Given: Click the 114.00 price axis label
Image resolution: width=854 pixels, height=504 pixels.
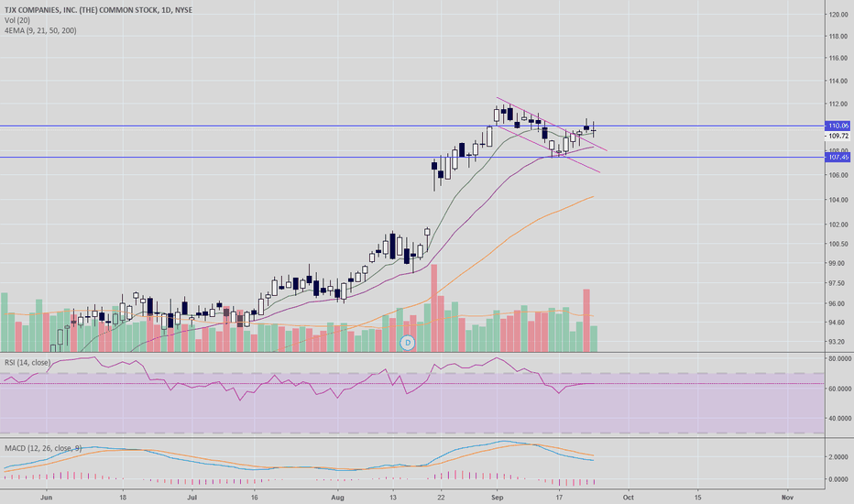Looking at the screenshot, I should 838,81.
